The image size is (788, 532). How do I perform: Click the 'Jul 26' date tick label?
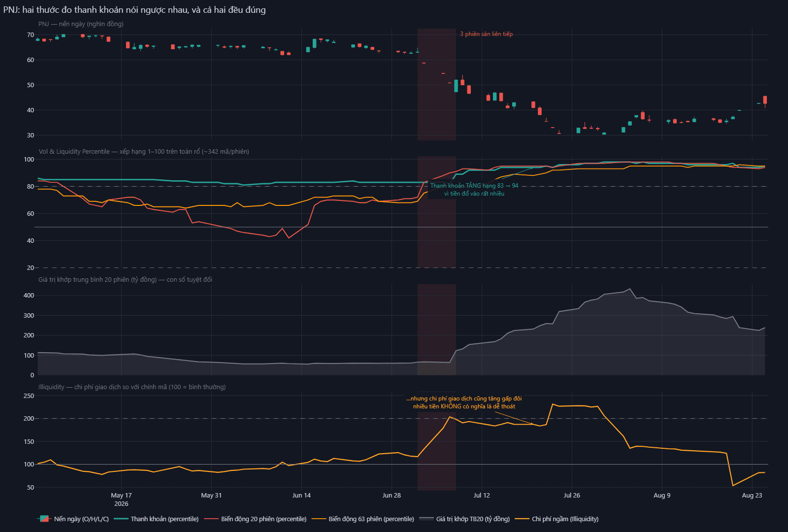tap(572, 495)
